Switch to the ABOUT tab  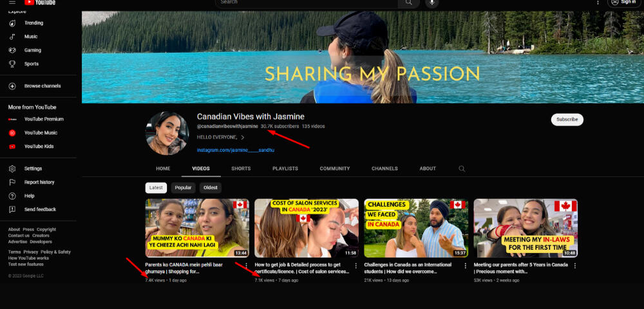pos(428,169)
